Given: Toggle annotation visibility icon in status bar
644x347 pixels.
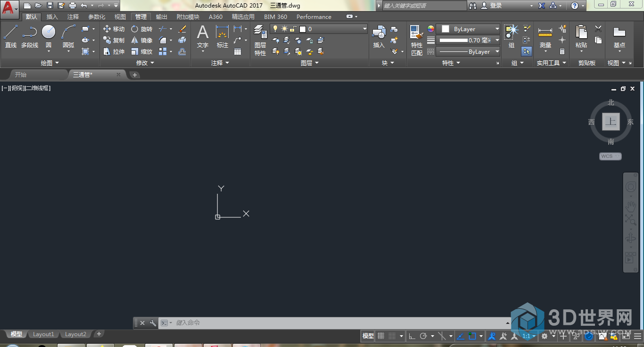Looking at the screenshot, I should pyautogui.click(x=492, y=336).
